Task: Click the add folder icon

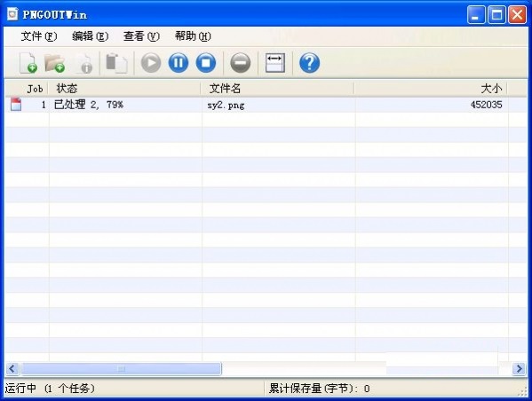Action: (x=54, y=63)
